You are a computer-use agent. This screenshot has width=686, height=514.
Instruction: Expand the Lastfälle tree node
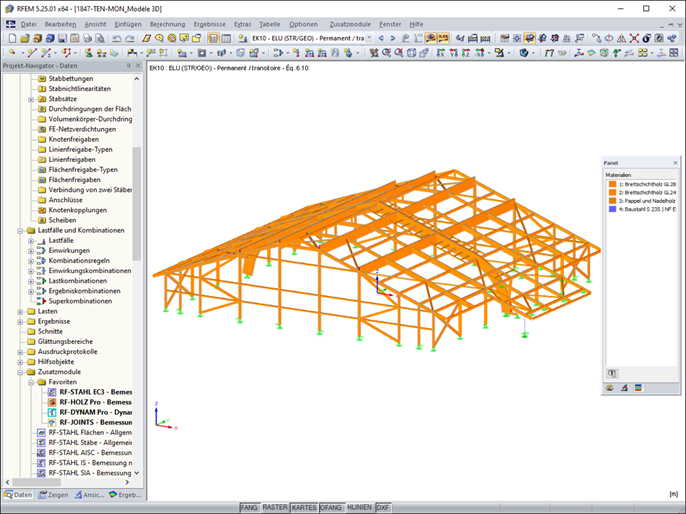(x=31, y=241)
